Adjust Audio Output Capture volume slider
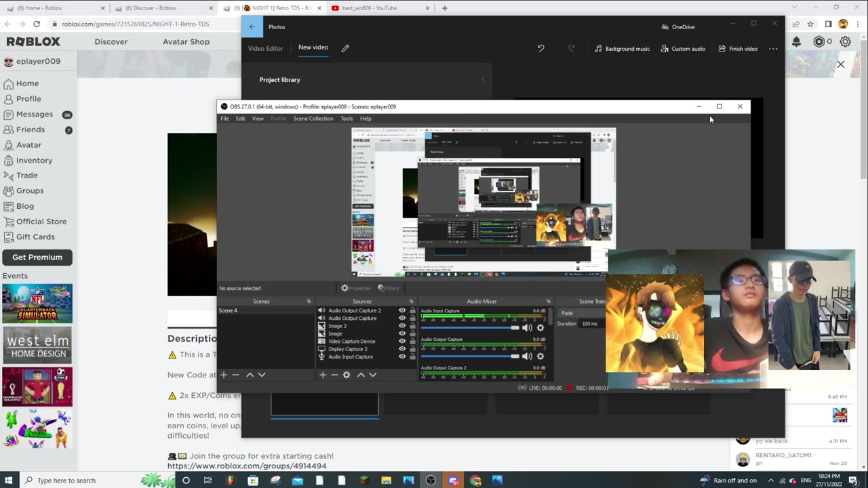The height and width of the screenshot is (488, 868). click(x=470, y=356)
